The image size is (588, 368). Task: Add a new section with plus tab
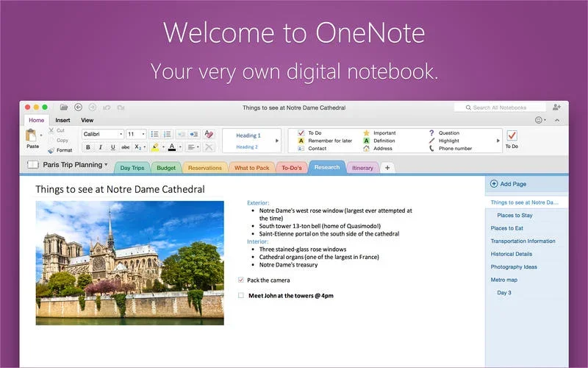[387, 168]
